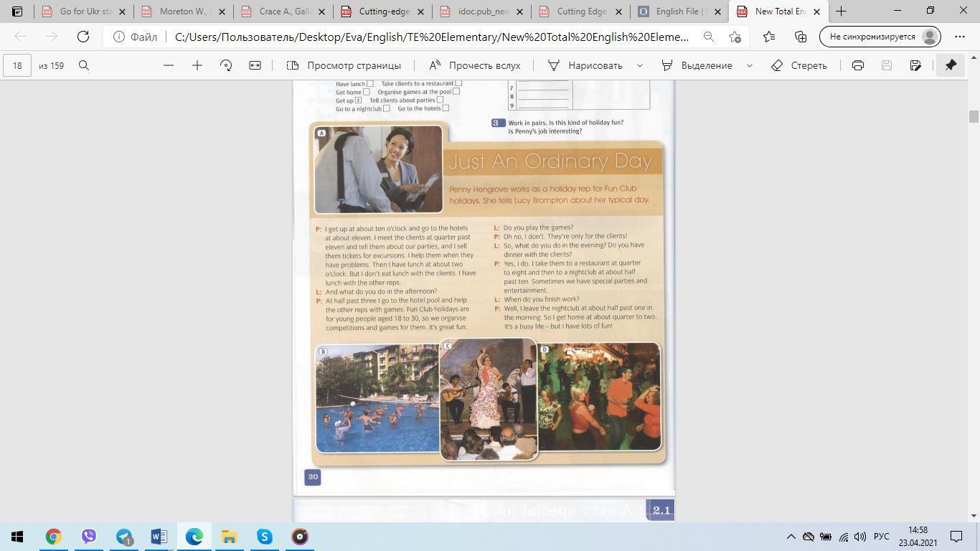Start Прочесть вслух read aloud
Screen dimensions: 980x551
(475, 65)
